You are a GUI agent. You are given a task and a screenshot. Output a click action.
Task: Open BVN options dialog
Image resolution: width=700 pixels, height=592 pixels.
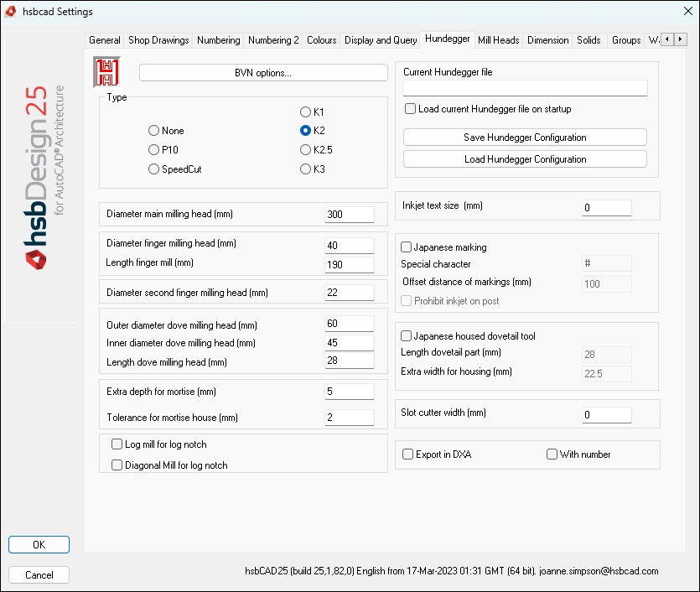point(263,73)
